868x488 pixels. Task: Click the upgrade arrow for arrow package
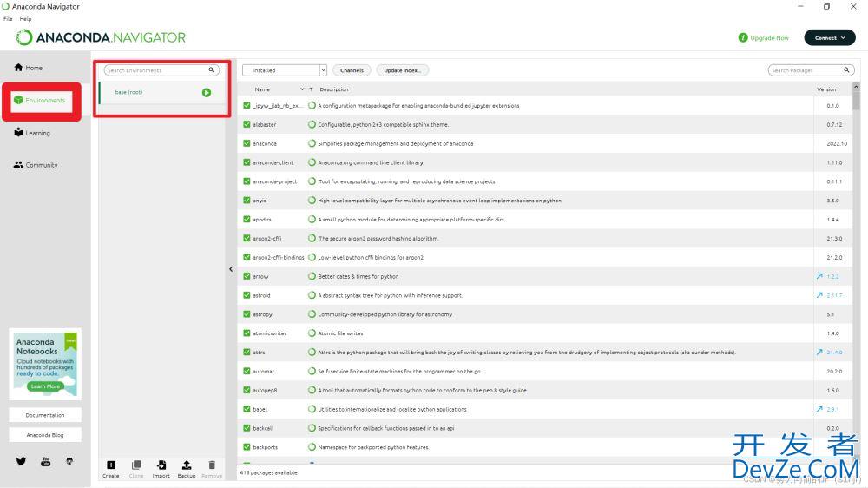click(819, 276)
